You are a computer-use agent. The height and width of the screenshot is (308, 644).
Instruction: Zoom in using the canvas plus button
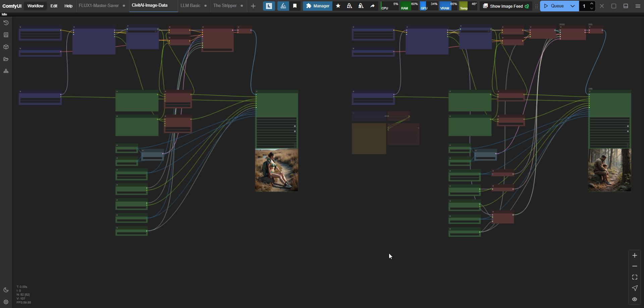635,255
